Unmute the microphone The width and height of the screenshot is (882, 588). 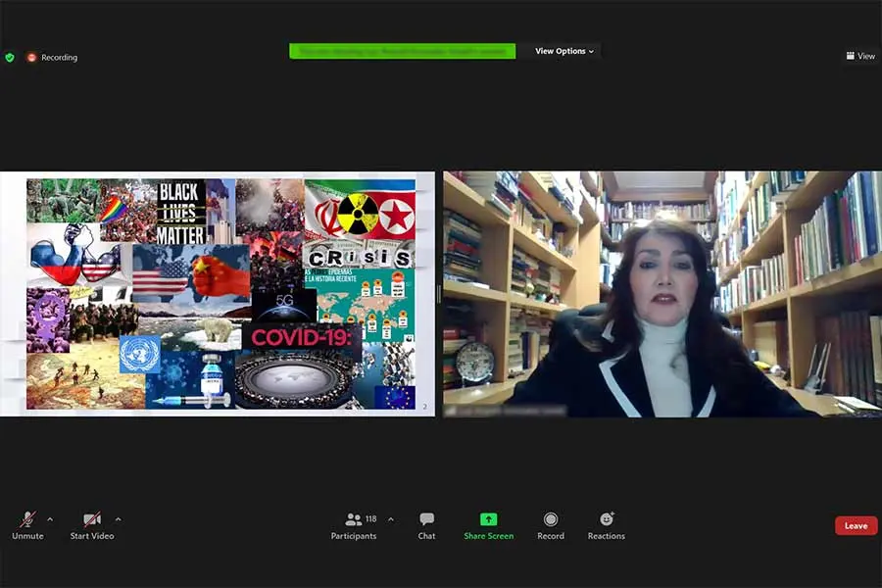point(27,525)
